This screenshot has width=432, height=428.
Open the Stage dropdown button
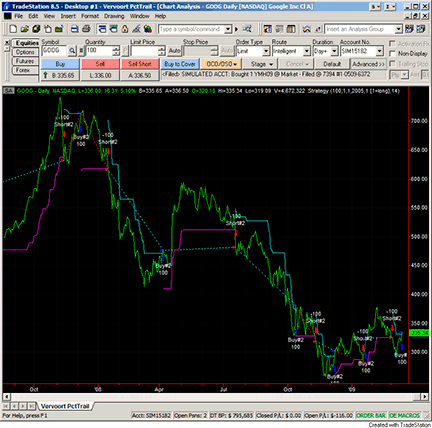(262, 64)
